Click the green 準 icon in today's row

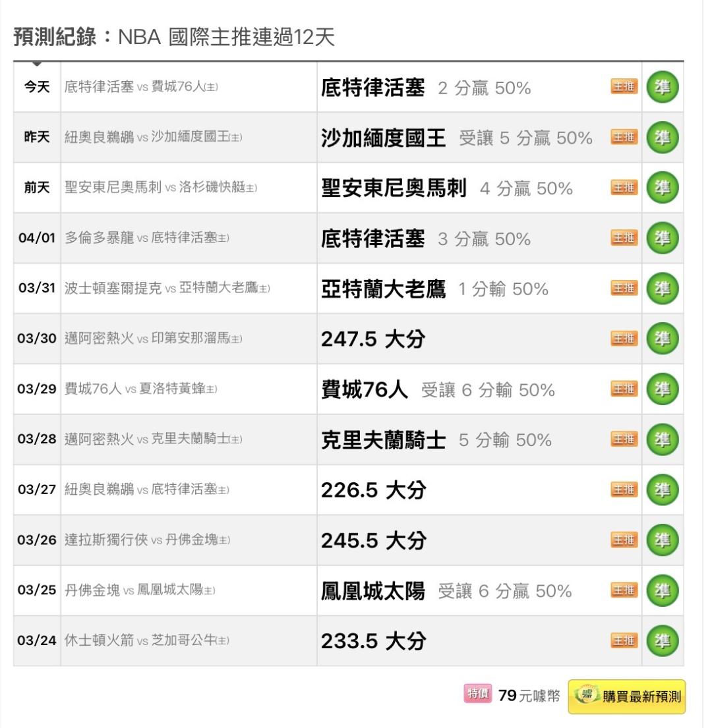(663, 88)
